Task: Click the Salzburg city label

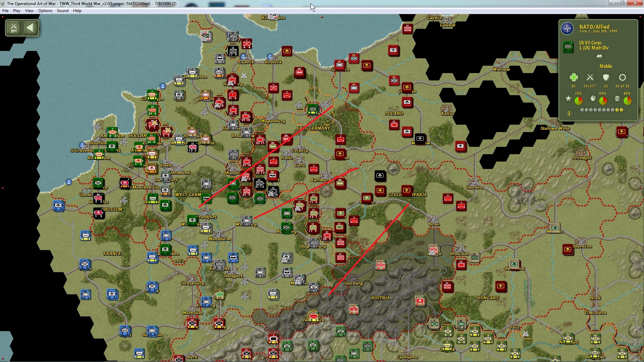Action: point(354,283)
